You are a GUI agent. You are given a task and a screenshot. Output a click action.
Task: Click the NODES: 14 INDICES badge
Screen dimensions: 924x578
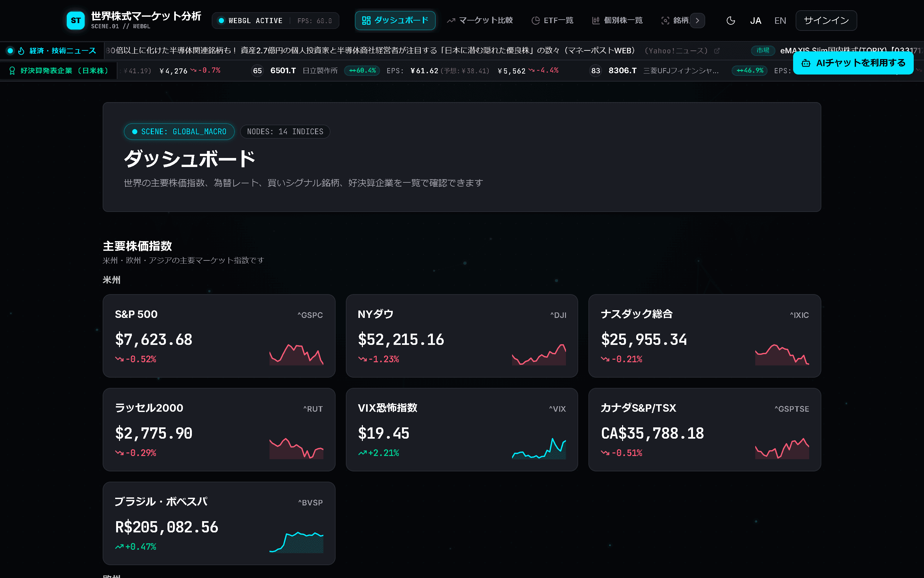point(285,132)
